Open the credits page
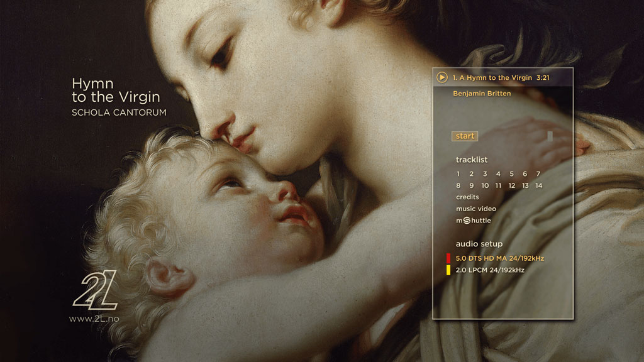 (467, 197)
